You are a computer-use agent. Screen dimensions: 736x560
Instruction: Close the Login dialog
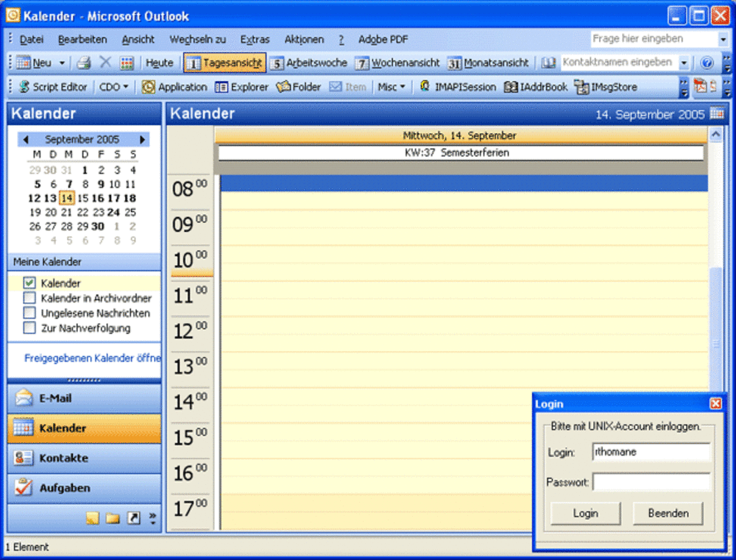coord(715,404)
